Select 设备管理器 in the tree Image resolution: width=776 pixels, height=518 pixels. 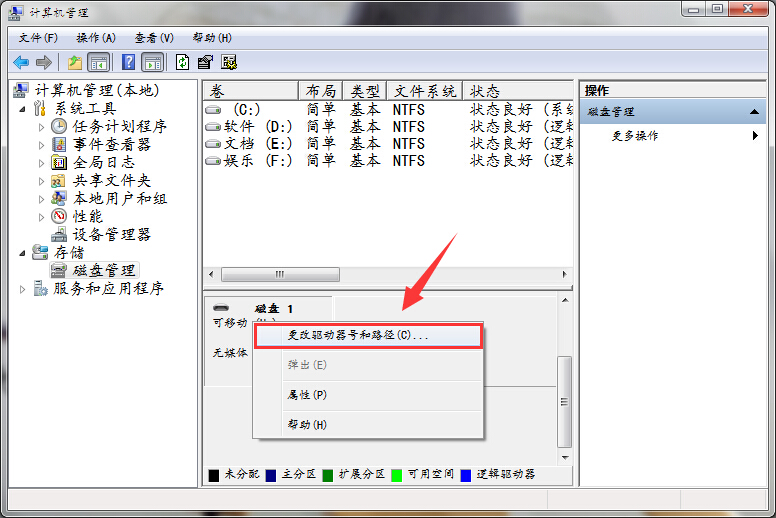pos(111,234)
